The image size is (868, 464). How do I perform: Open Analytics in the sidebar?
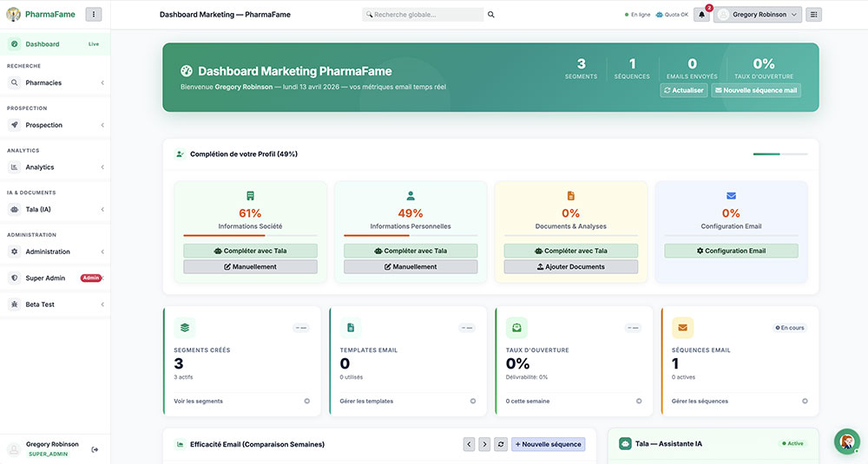(x=55, y=167)
